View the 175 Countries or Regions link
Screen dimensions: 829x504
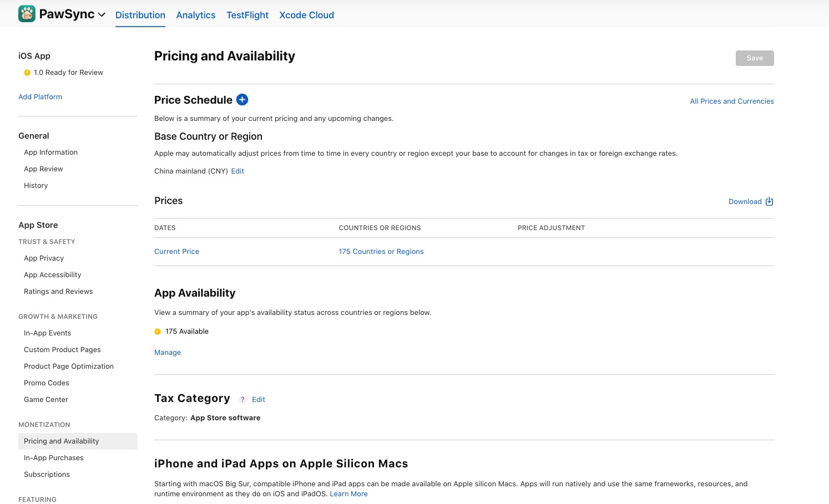pos(381,252)
